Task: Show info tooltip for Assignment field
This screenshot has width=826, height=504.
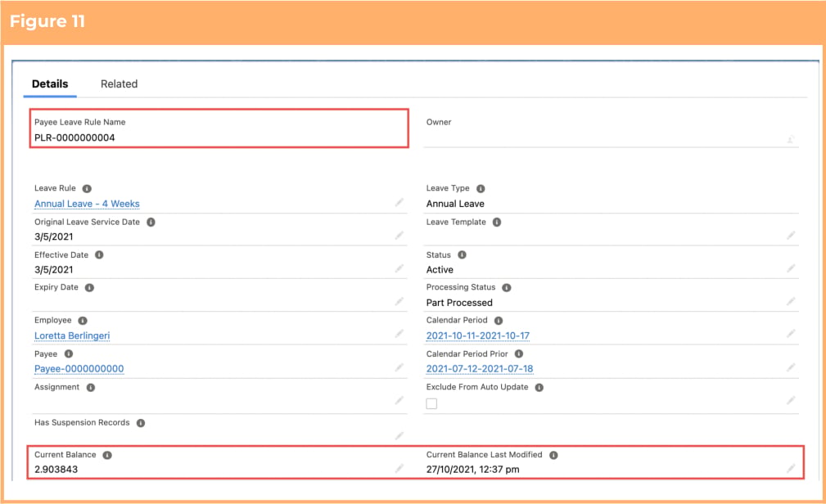Action: (91, 388)
